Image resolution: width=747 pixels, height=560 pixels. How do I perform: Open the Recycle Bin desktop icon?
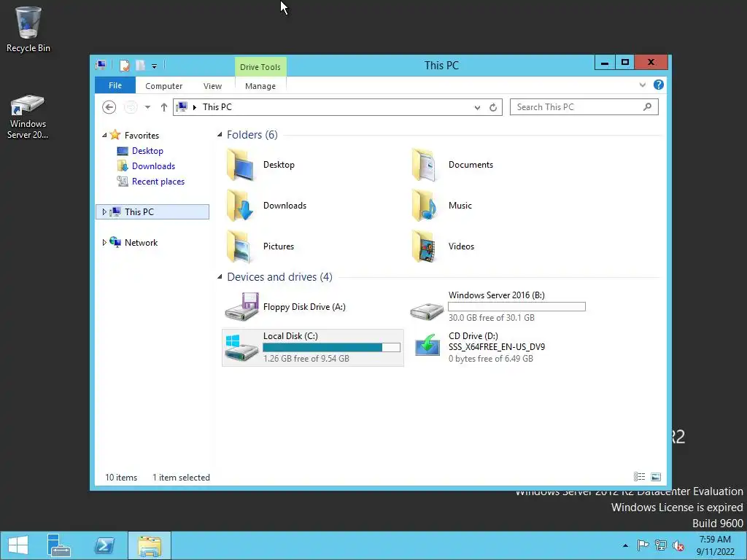[x=28, y=29]
